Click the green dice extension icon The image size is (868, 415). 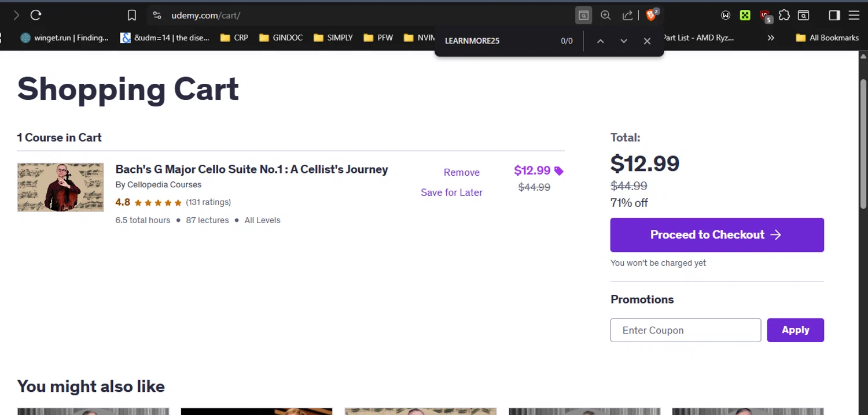point(745,16)
